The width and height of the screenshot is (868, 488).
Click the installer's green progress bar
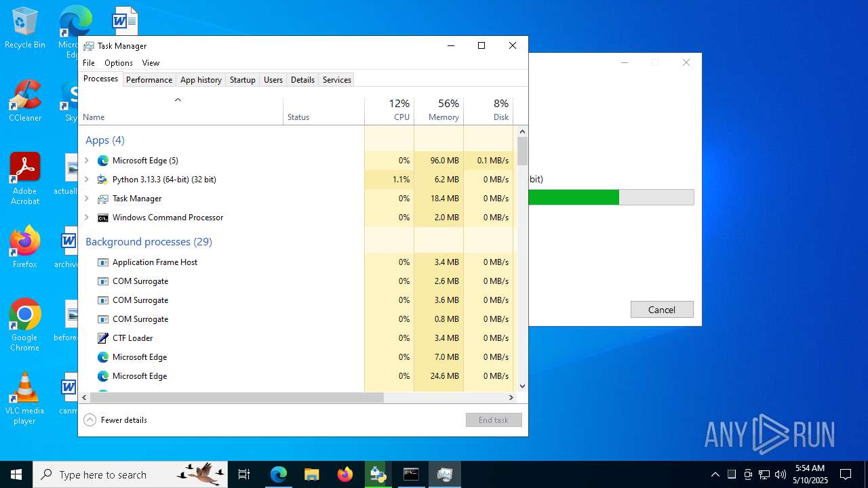(574, 197)
